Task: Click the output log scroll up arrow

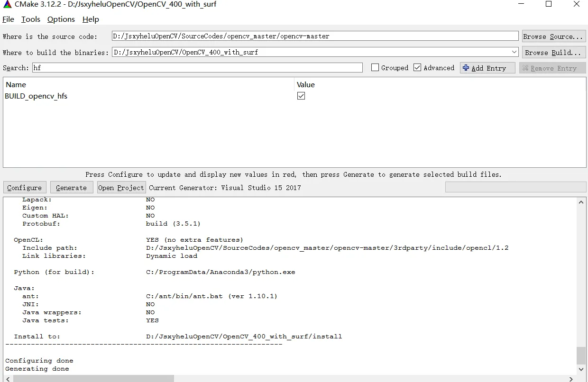Action: coord(581,202)
